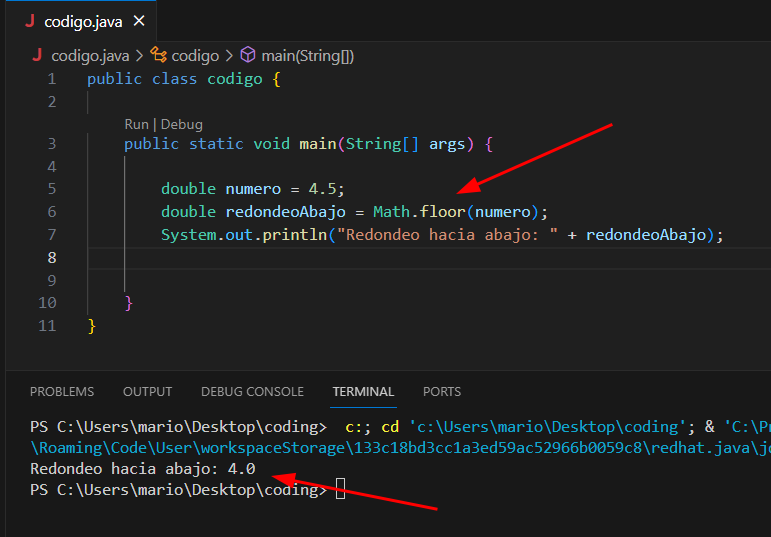Screen dimensions: 771x537
Task: Click line number 6 in gutter
Action: click(x=52, y=212)
